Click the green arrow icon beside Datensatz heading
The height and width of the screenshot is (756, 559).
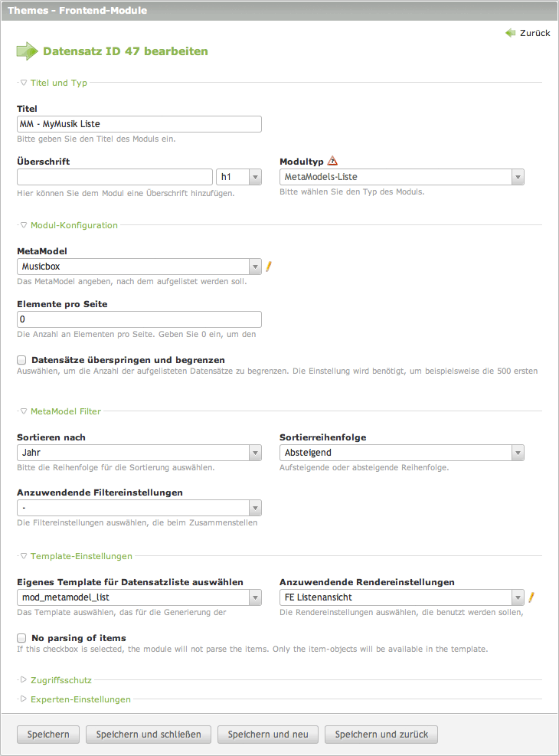(27, 51)
